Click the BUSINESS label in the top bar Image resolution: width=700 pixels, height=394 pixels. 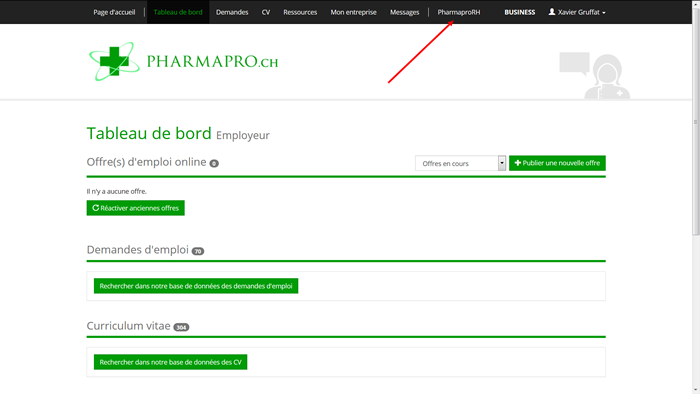[x=520, y=12]
